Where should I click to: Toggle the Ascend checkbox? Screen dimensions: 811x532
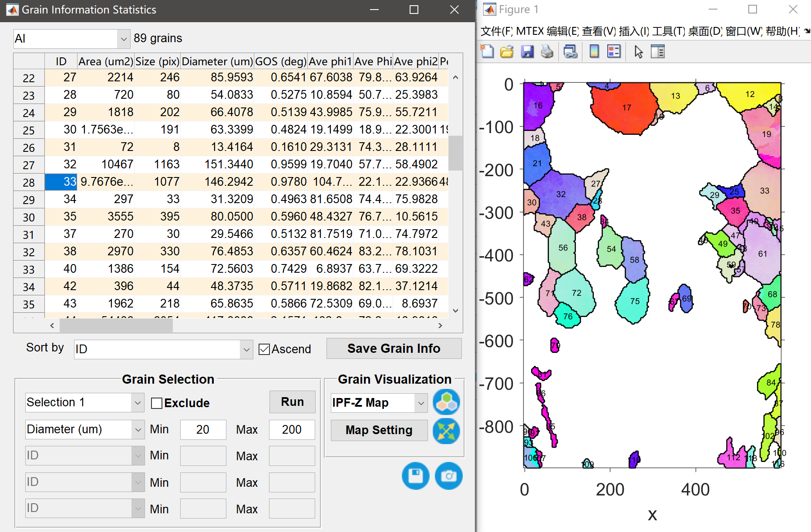pyautogui.click(x=264, y=349)
